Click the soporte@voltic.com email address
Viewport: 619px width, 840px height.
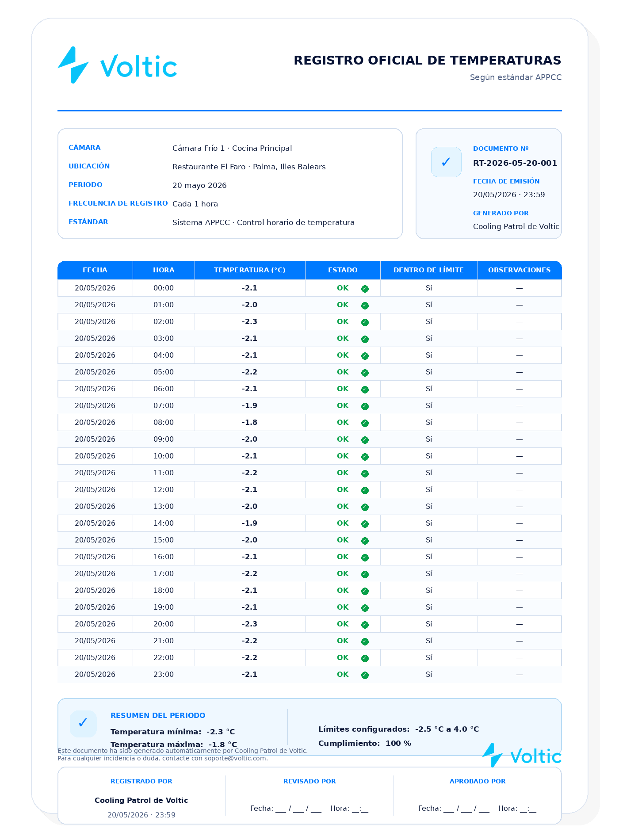click(236, 758)
